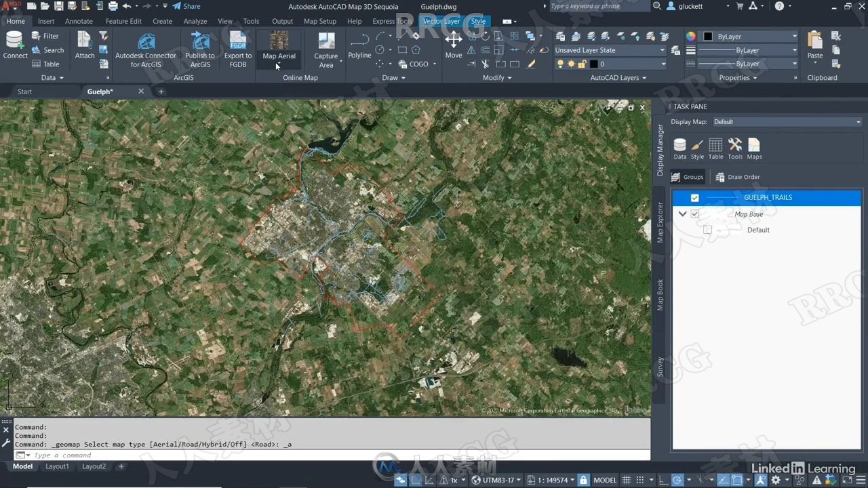Open the Insert ribbon tab
The height and width of the screenshot is (488, 868).
pyautogui.click(x=46, y=21)
